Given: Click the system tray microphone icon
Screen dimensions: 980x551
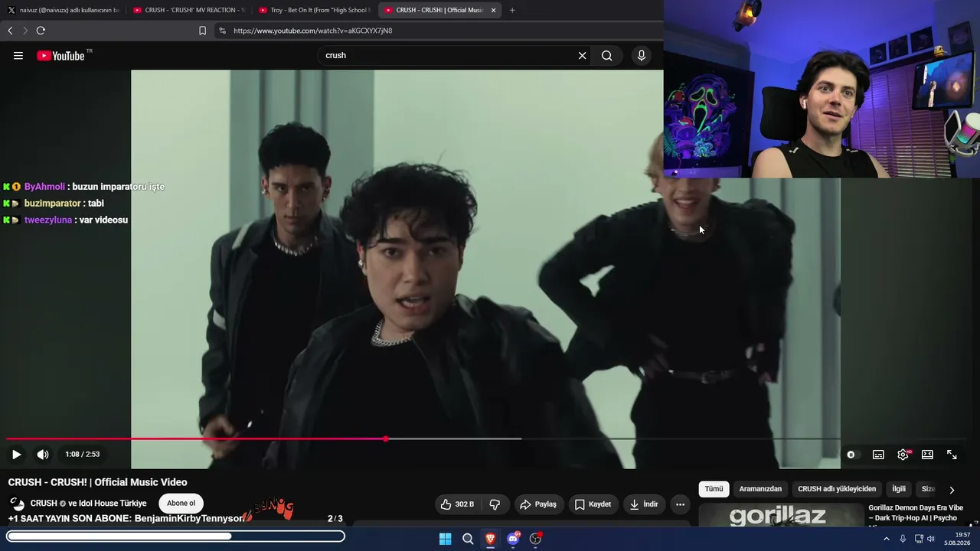Looking at the screenshot, I should coord(903,539).
